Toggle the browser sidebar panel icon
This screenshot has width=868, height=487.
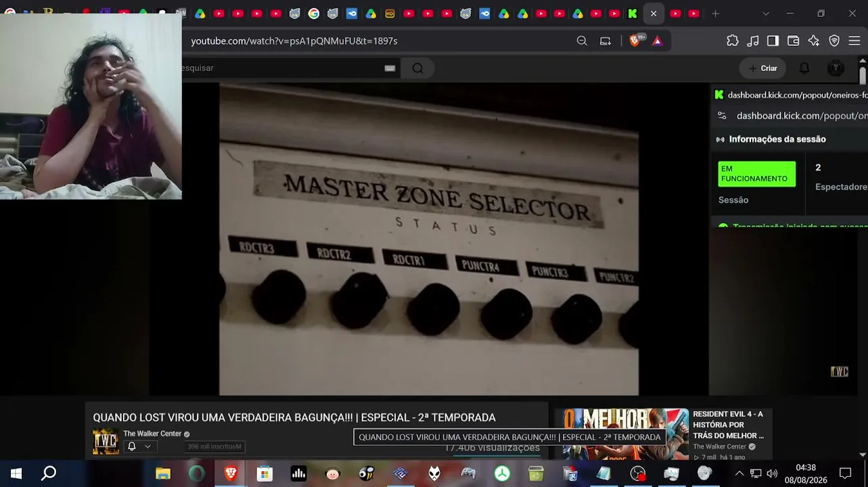pyautogui.click(x=773, y=41)
